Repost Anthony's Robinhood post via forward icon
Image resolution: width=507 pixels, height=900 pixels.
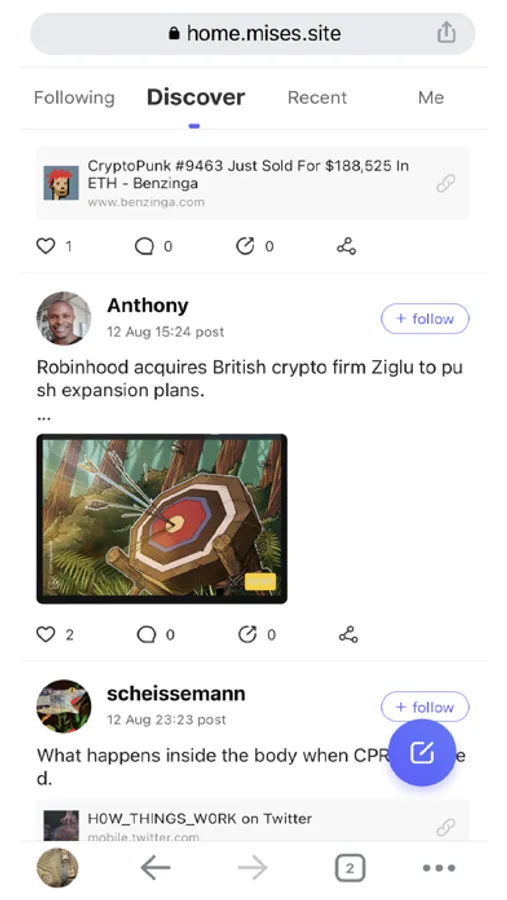[247, 634]
